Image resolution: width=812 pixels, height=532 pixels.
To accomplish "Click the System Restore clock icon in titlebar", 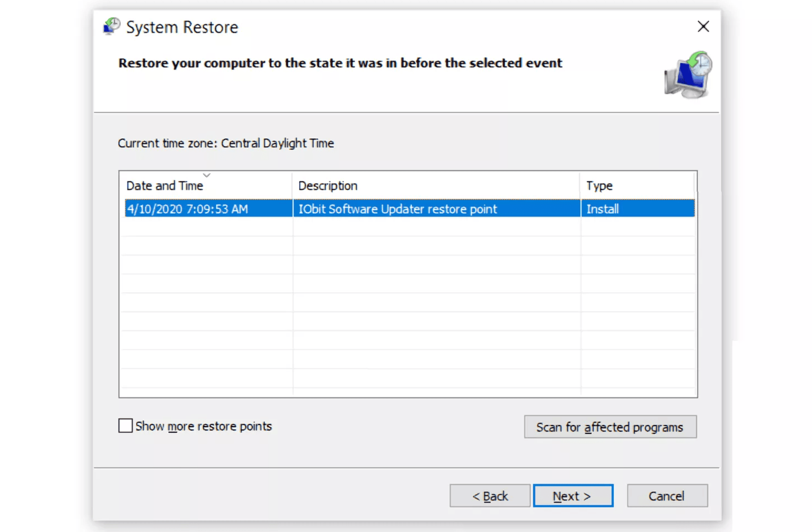I will (x=110, y=26).
